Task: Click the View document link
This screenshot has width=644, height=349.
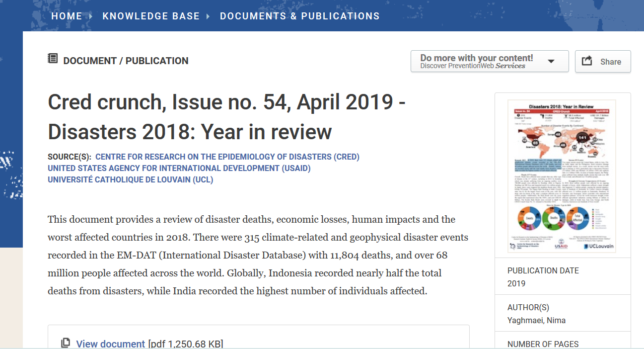Action: (111, 344)
